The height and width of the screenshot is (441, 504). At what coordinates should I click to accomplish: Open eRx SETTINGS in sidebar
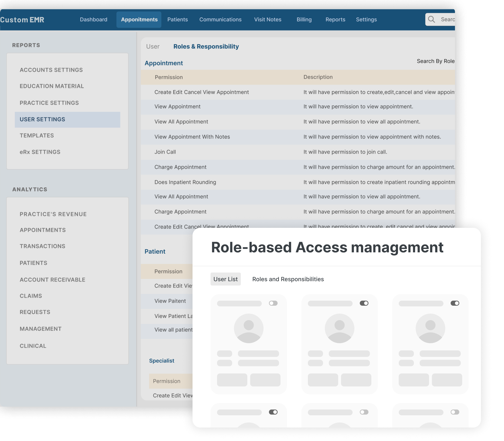40,152
